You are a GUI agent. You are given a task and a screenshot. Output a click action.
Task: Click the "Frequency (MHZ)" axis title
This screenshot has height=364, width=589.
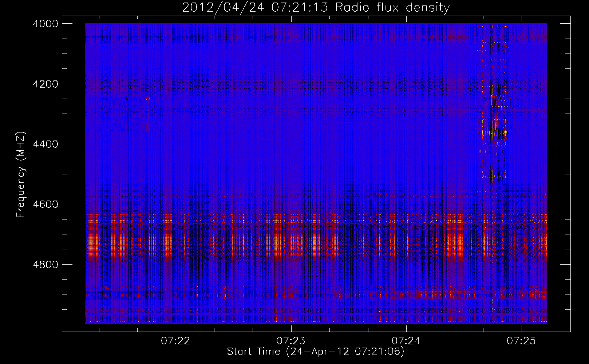(x=21, y=175)
